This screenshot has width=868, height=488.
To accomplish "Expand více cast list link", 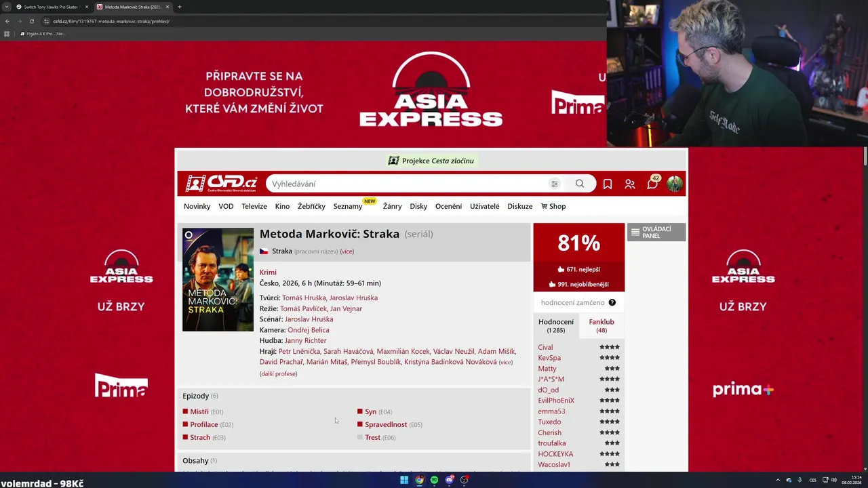I will pos(505,362).
